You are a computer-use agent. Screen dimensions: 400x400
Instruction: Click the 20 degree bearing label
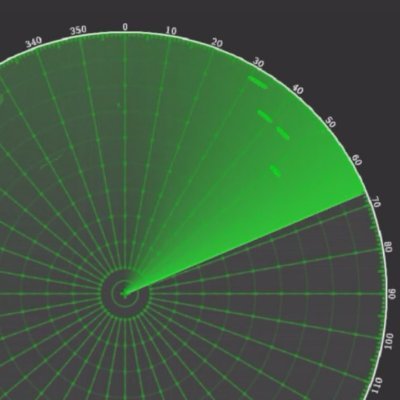(x=217, y=43)
